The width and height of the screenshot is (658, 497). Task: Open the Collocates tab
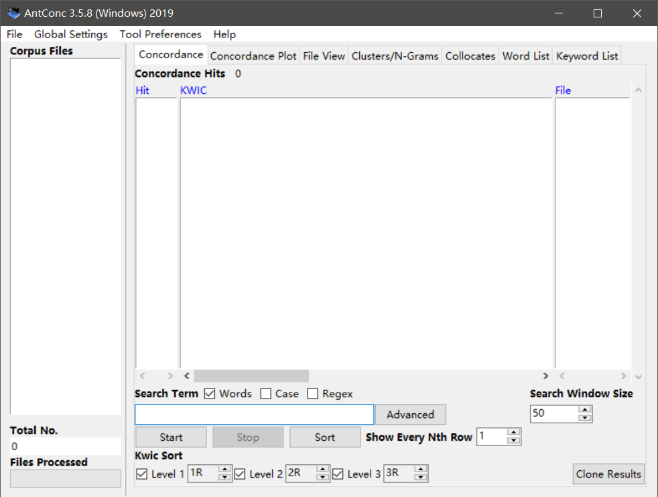tap(470, 56)
